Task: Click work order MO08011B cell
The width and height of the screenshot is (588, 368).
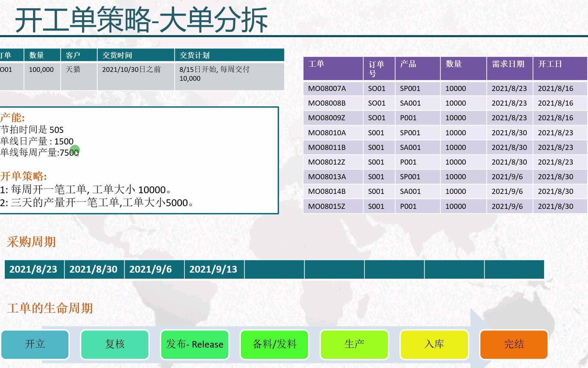Action: (333, 148)
